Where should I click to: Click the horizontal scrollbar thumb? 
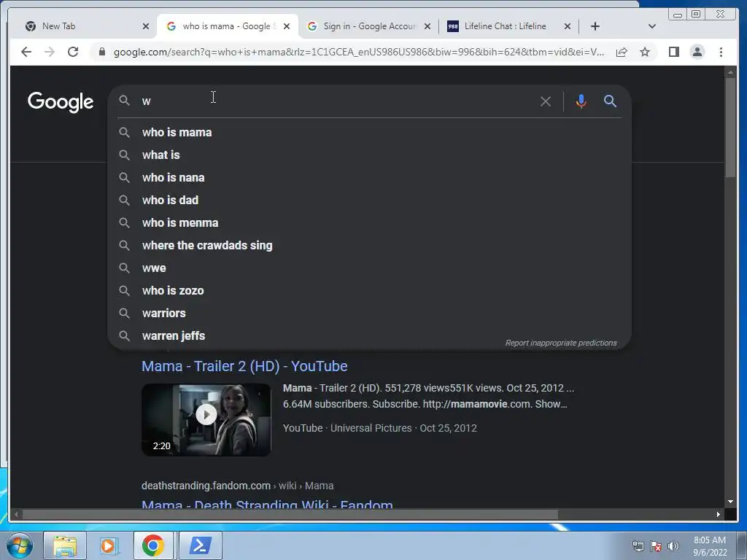[290, 514]
